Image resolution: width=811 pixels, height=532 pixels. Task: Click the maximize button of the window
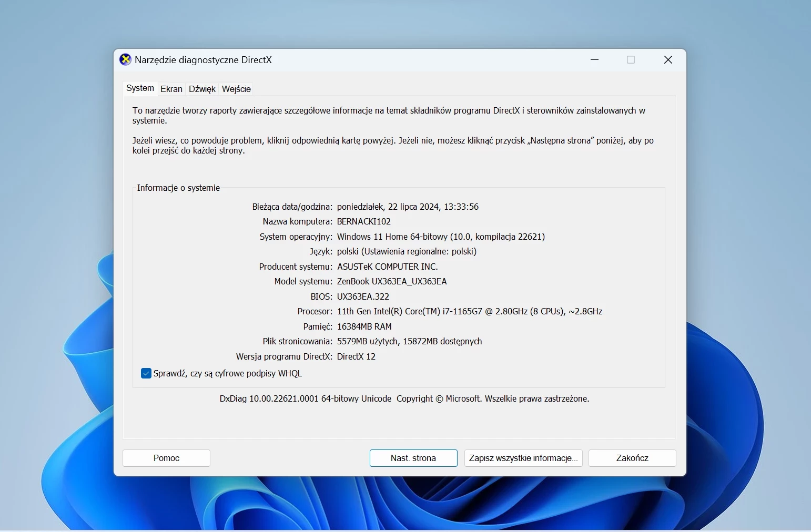(631, 60)
